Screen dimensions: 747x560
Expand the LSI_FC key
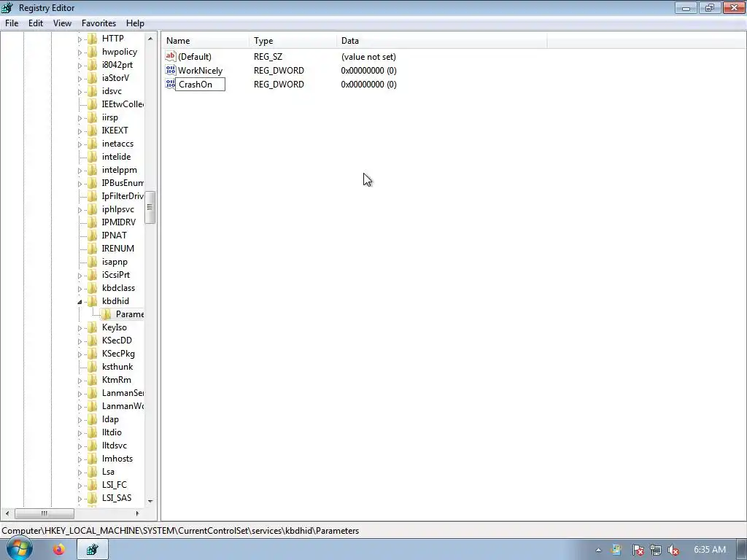(x=80, y=485)
